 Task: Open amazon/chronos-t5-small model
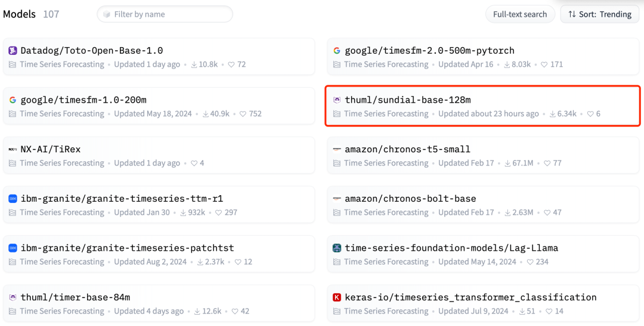[x=483, y=155]
